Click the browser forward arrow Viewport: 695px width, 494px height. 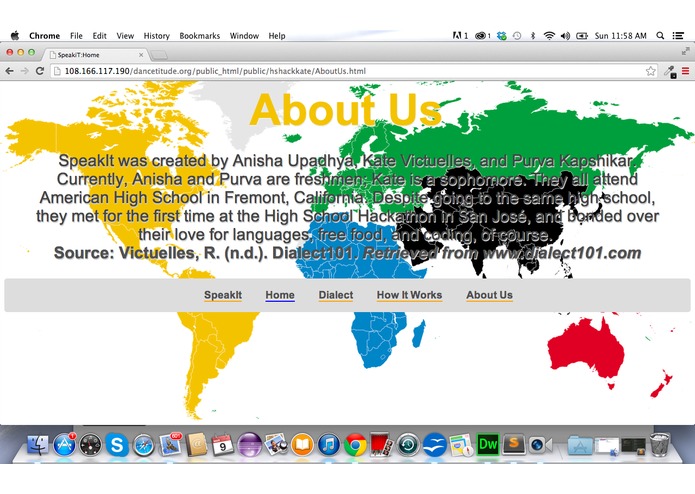coord(24,71)
